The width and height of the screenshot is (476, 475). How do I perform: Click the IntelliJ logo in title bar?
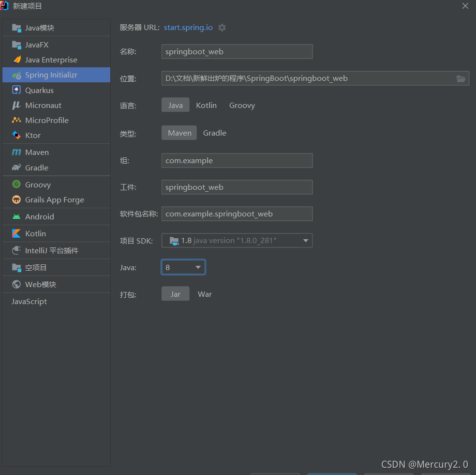coord(4,6)
